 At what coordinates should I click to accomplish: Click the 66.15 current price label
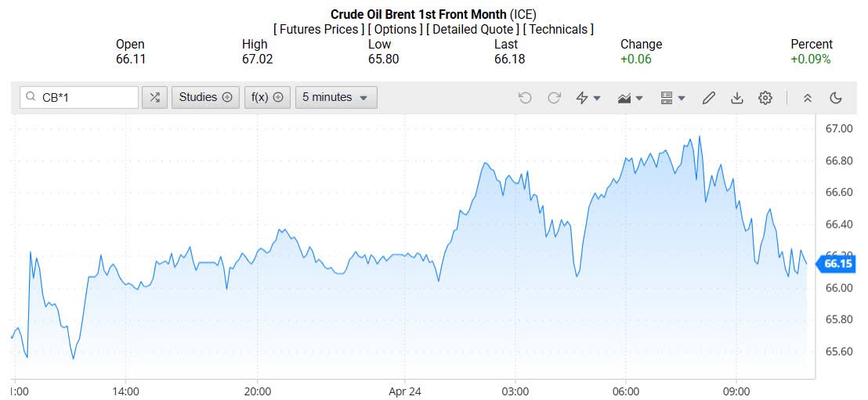(837, 264)
